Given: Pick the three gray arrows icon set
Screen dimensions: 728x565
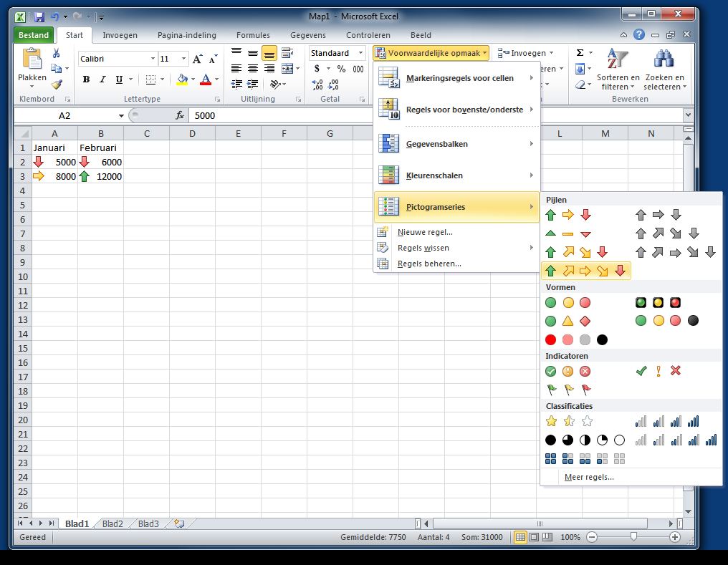Looking at the screenshot, I should [658, 215].
